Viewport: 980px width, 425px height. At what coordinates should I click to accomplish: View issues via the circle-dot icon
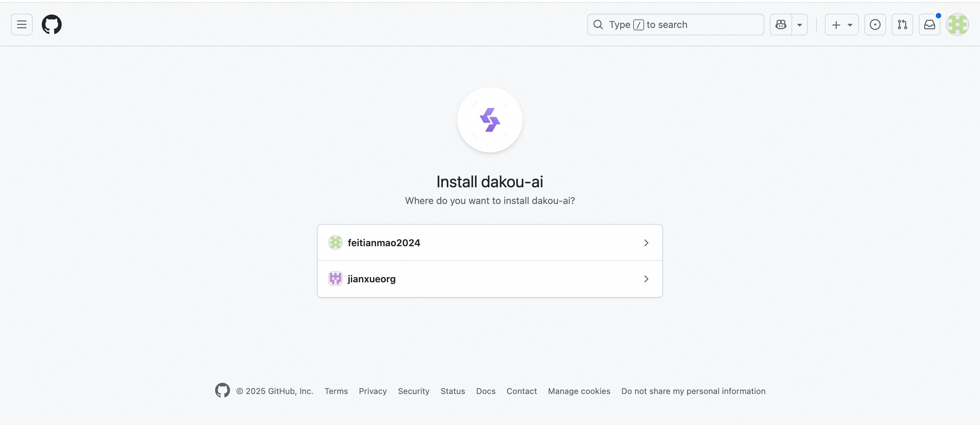(875, 25)
